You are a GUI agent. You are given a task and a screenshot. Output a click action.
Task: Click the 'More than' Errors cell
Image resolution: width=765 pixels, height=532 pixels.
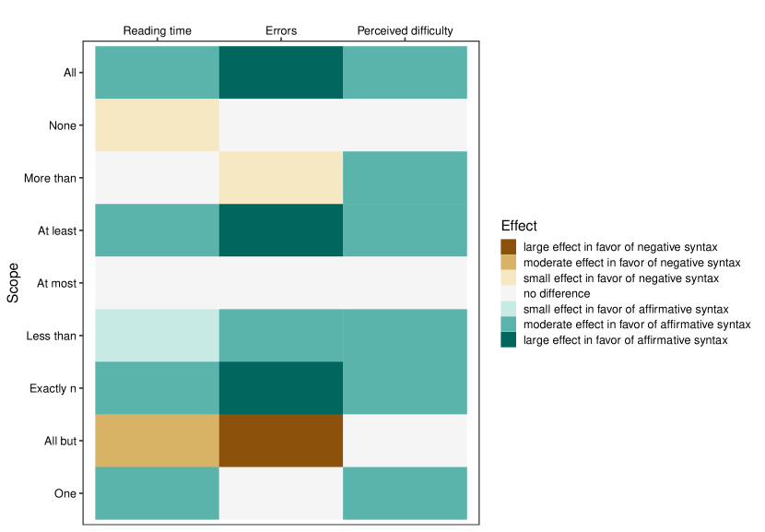tap(281, 178)
